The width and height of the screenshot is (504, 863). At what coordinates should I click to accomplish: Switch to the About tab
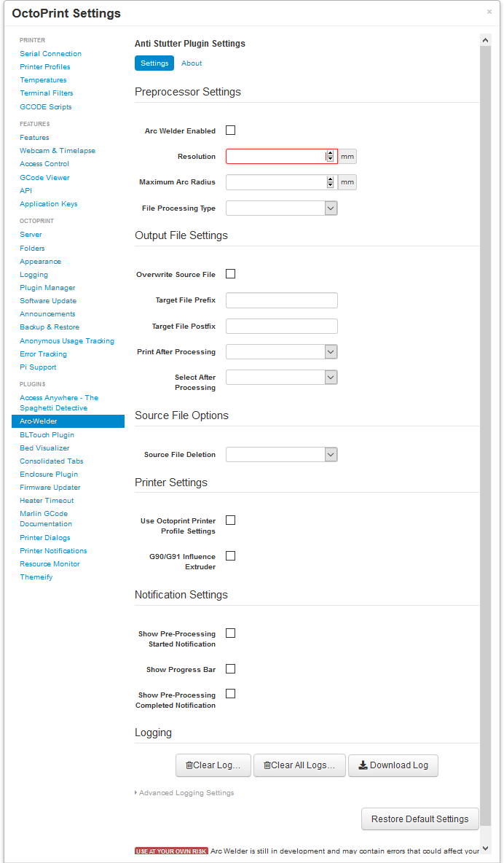click(x=192, y=63)
